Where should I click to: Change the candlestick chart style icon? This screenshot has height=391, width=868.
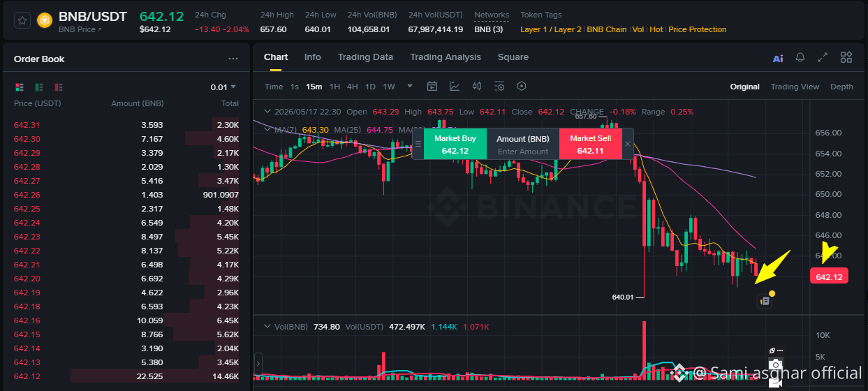pyautogui.click(x=477, y=87)
